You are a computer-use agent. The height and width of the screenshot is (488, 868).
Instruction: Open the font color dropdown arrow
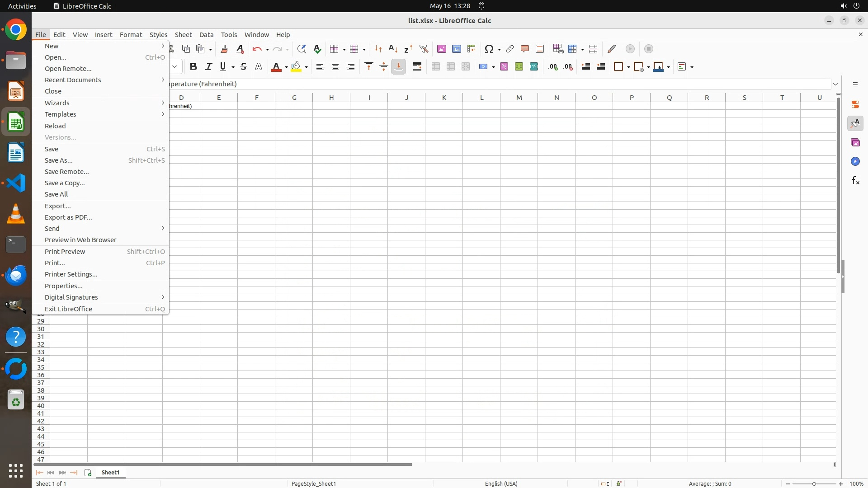pos(286,67)
